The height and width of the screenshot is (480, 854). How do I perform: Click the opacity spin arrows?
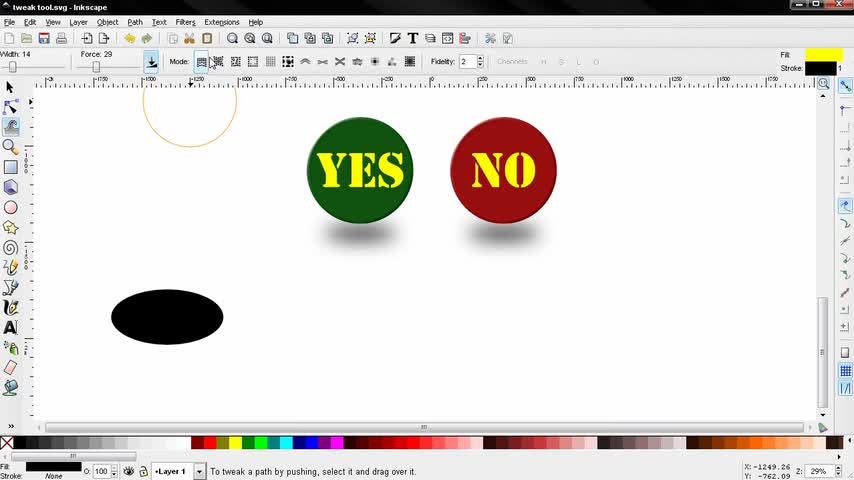pyautogui.click(x=114, y=471)
